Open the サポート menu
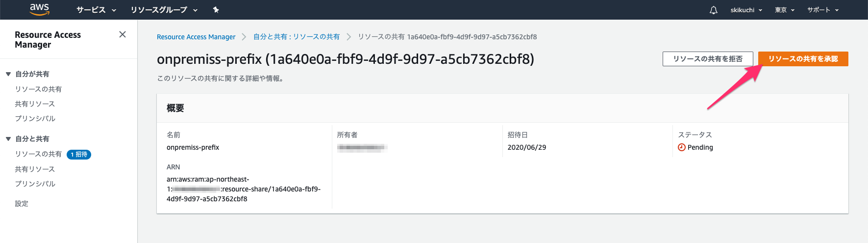The image size is (868, 243). point(823,10)
